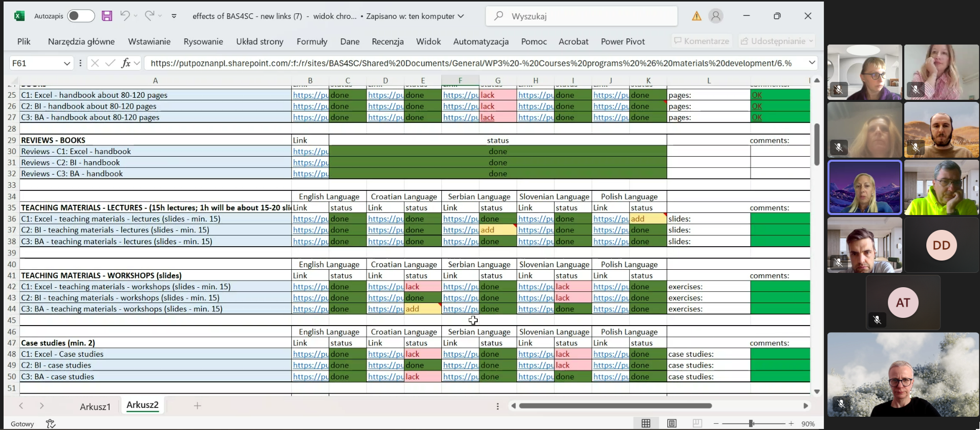Save workbook with the floppy disk icon

(x=106, y=16)
